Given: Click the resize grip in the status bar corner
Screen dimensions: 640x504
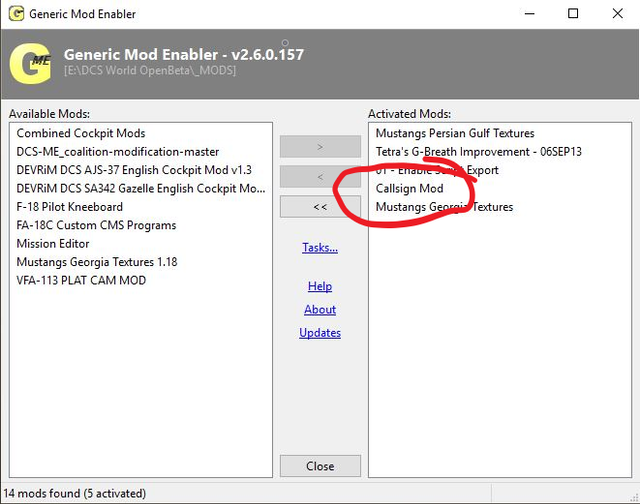Looking at the screenshot, I should click(x=634, y=497).
